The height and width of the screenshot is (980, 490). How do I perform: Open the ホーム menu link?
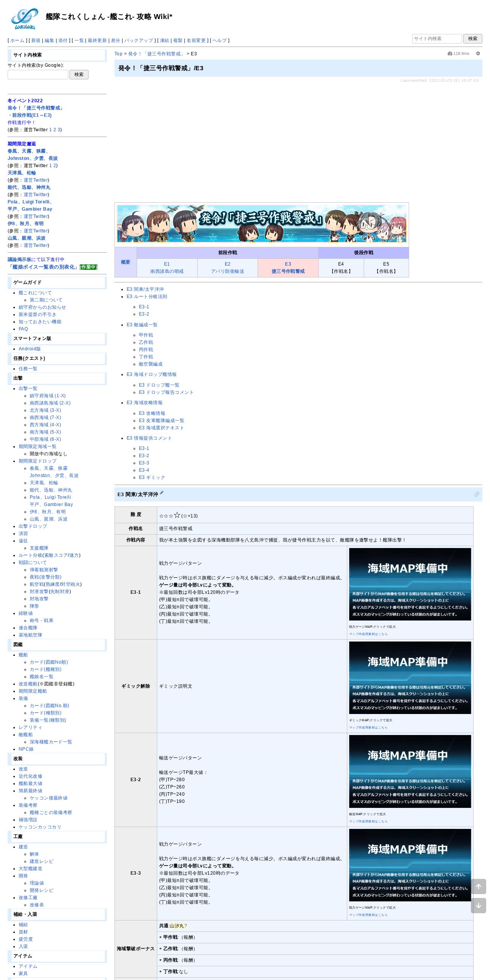pyautogui.click(x=17, y=40)
